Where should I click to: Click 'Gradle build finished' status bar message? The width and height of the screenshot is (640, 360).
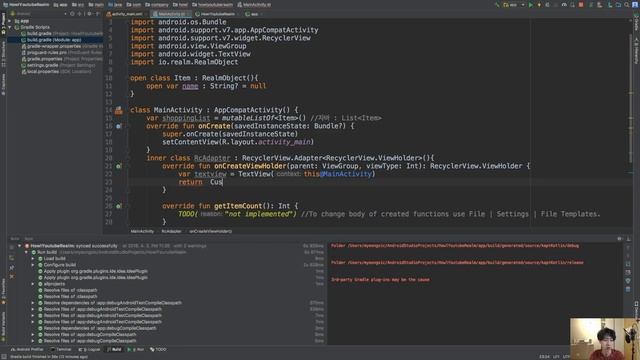(49, 357)
